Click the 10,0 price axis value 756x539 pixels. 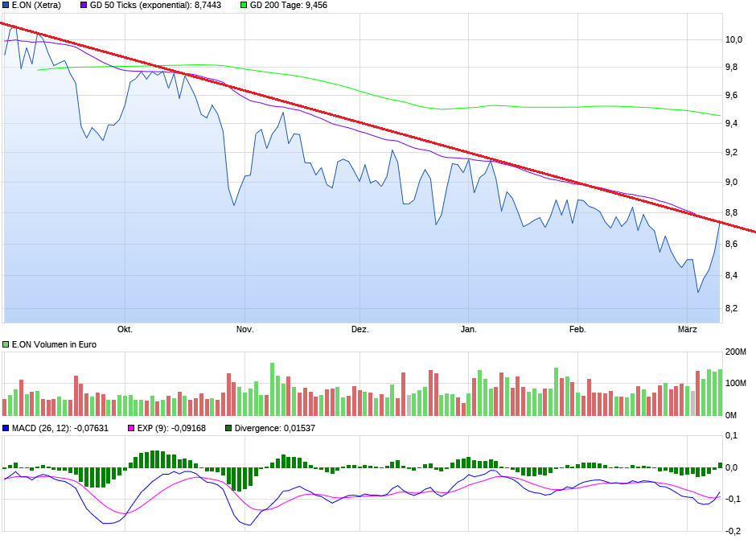click(x=733, y=40)
